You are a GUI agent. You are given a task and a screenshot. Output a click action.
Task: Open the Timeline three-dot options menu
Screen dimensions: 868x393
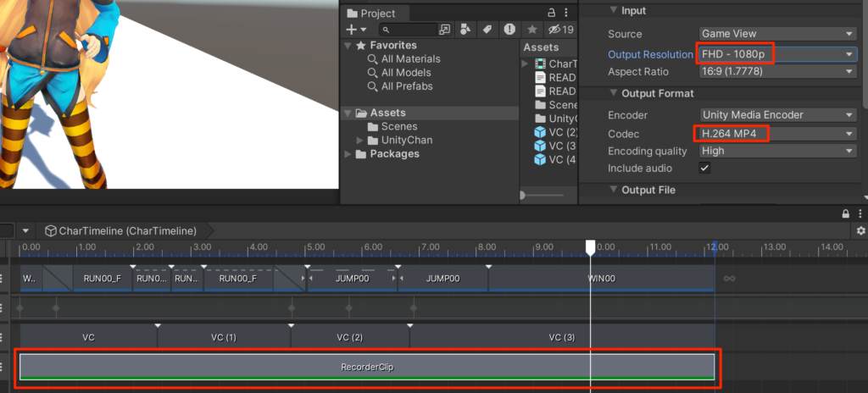pos(860,213)
